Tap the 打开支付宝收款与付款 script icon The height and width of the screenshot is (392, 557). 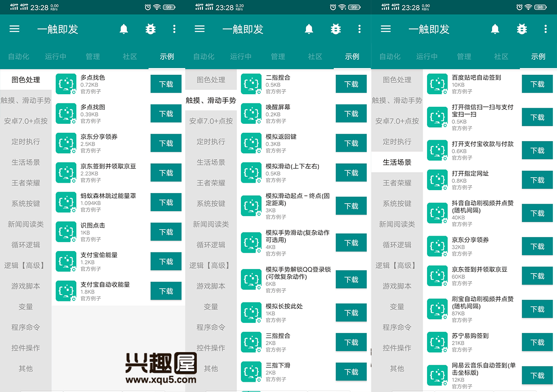tap(437, 150)
